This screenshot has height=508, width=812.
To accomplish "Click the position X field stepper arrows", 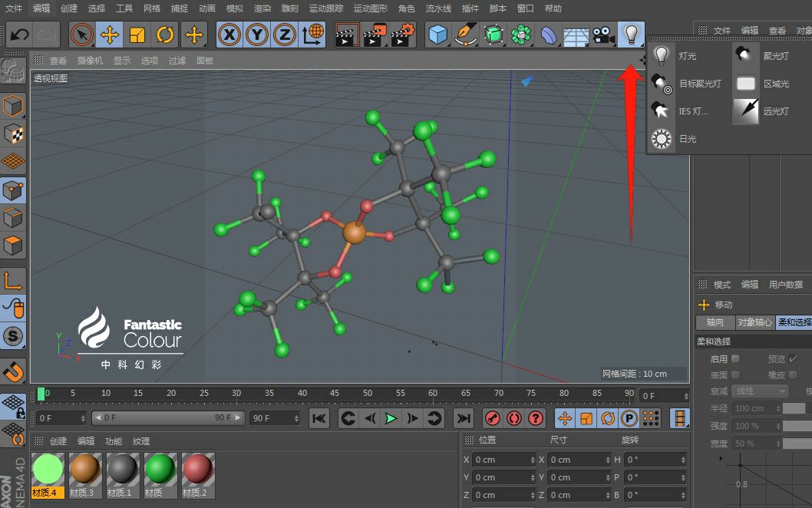I will pyautogui.click(x=533, y=460).
